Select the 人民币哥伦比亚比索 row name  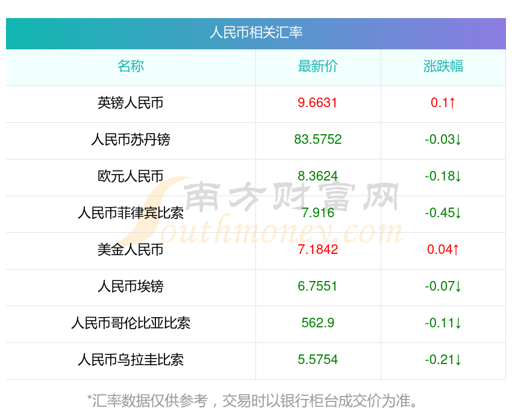click(131, 323)
